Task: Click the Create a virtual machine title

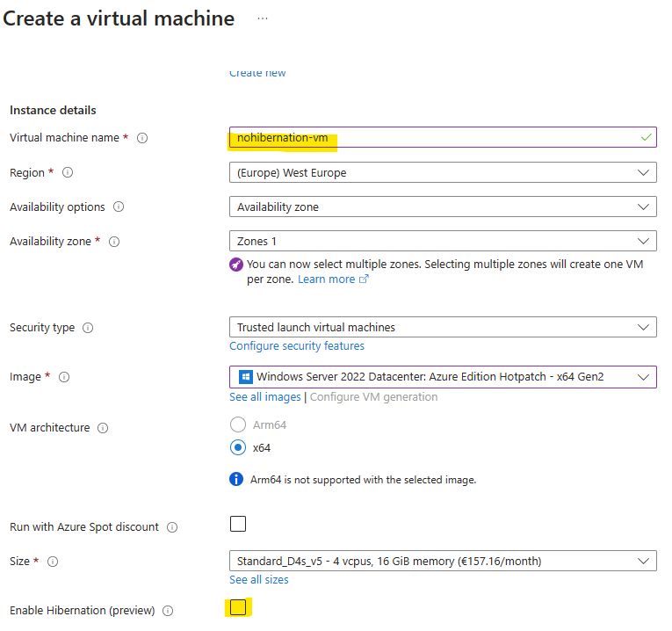Action: coord(119,18)
